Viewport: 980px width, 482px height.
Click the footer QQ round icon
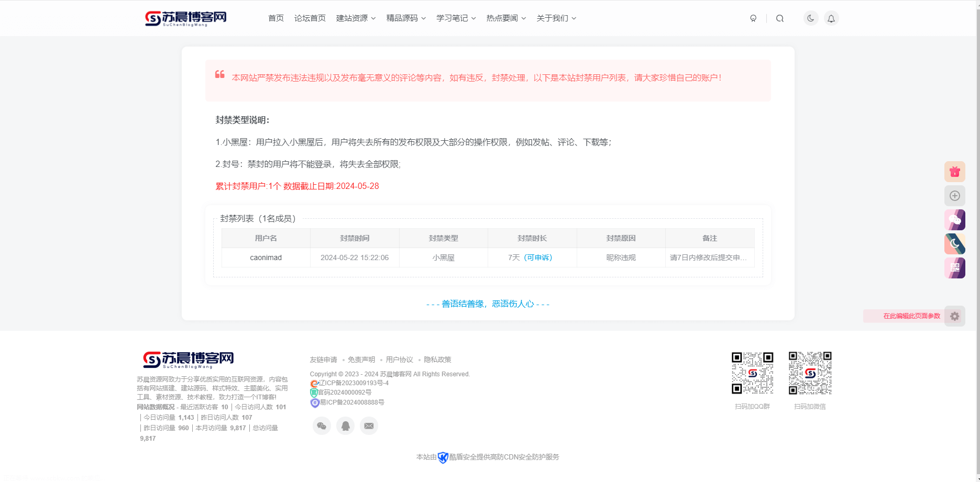pyautogui.click(x=345, y=426)
